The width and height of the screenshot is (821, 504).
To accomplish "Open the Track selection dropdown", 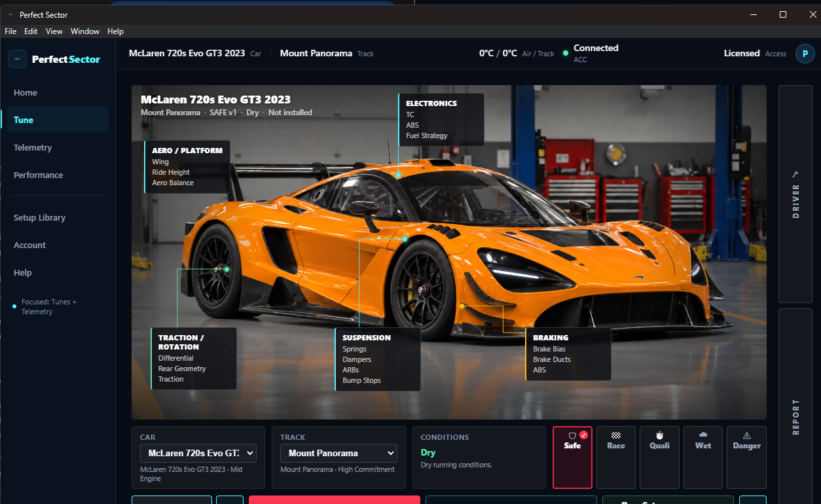I will click(x=338, y=453).
